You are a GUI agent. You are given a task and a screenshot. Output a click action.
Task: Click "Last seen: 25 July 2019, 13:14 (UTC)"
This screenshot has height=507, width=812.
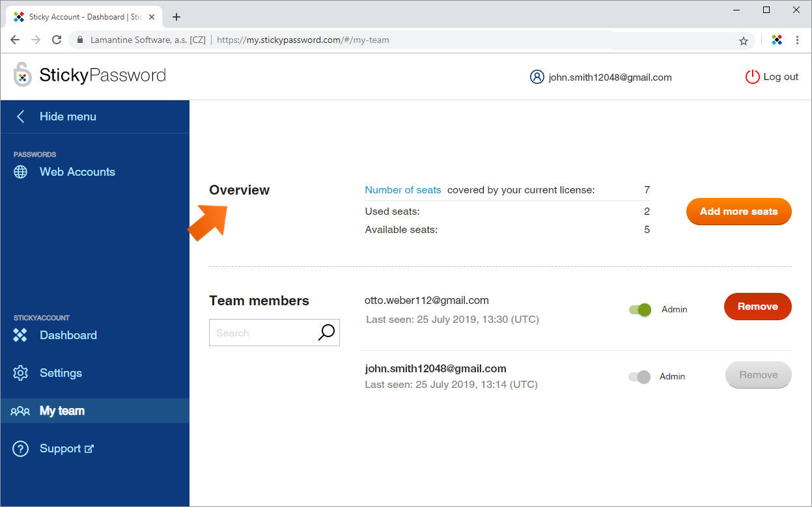[x=451, y=385]
